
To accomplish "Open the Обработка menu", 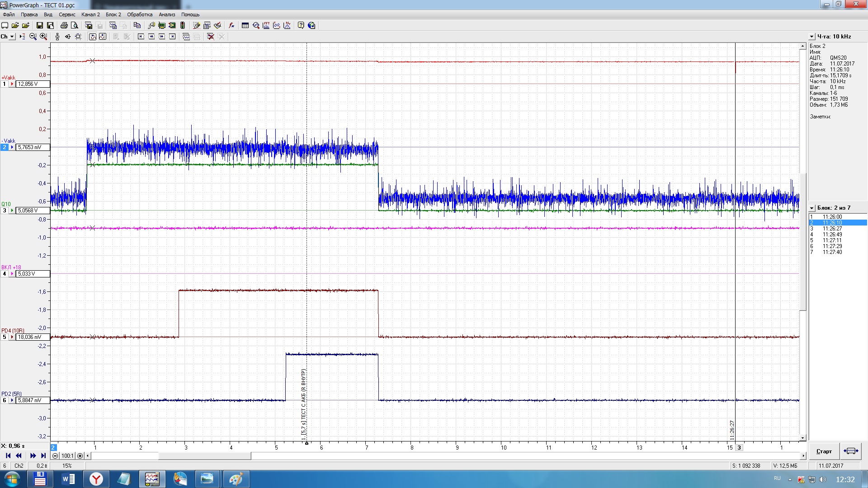I will pyautogui.click(x=140, y=14).
